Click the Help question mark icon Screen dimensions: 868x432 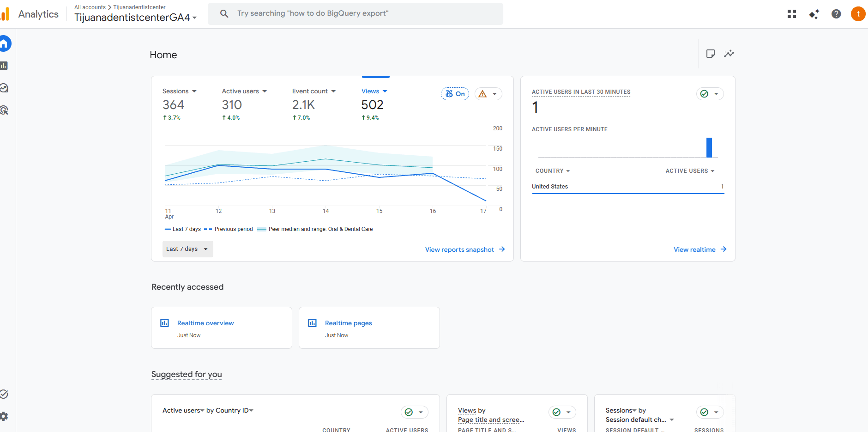click(x=836, y=14)
